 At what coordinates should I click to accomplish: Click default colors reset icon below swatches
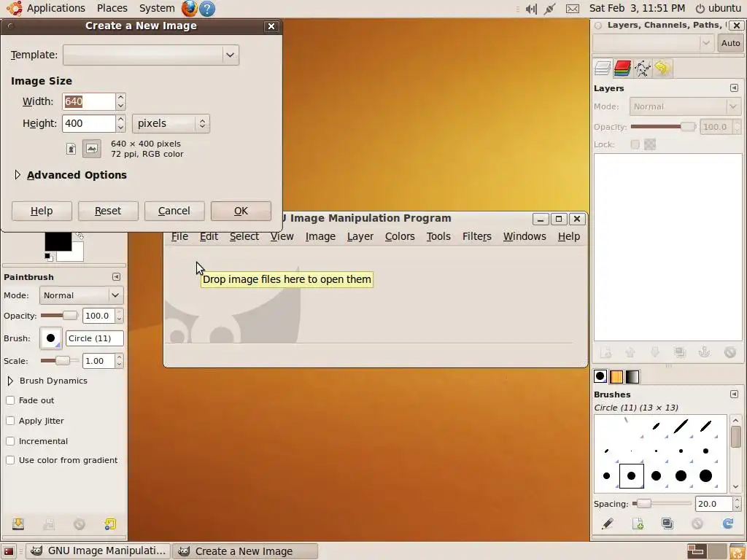(49, 257)
